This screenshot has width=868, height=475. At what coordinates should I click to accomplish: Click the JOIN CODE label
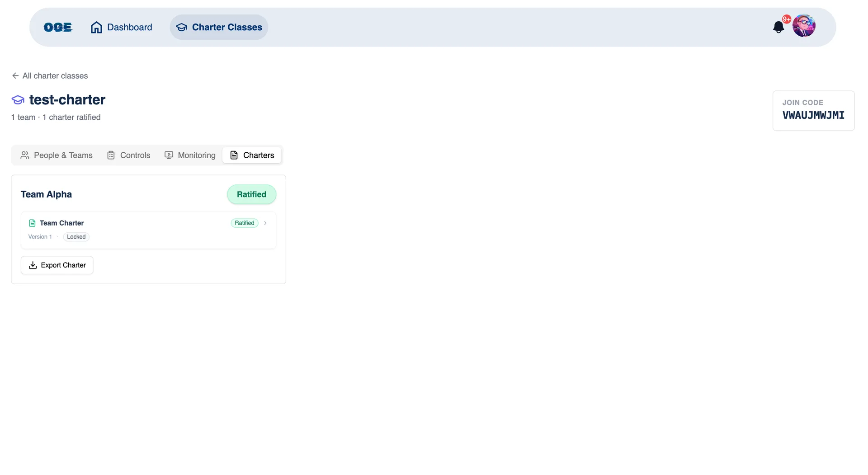(802, 103)
